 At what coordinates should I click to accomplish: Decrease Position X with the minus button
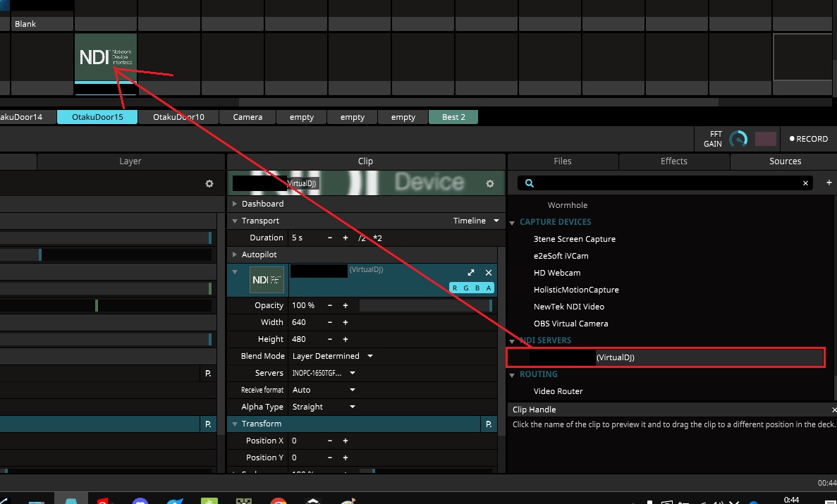(330, 441)
